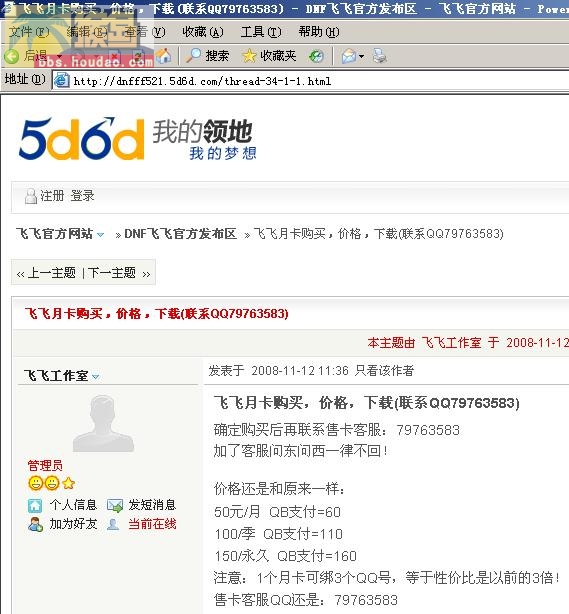Click the 个人信息 home icon

pos(35,506)
